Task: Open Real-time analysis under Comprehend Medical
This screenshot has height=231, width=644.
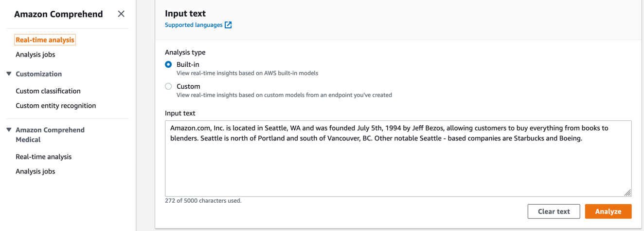Action: (43, 157)
